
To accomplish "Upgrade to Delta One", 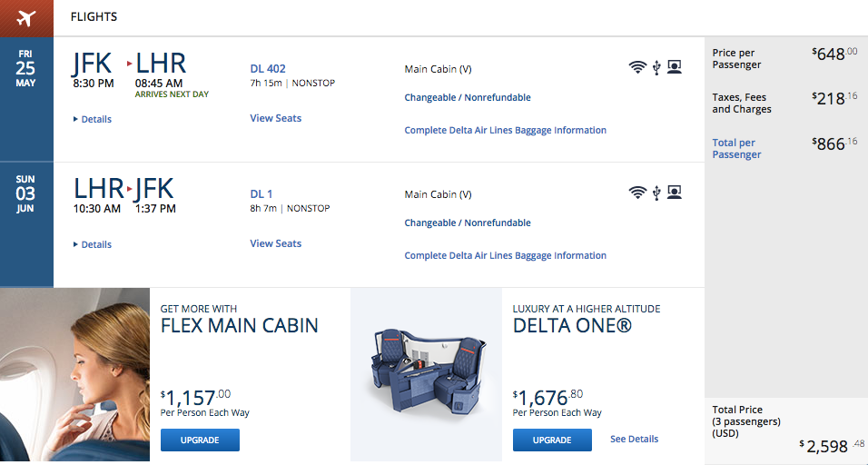I will click(x=552, y=440).
